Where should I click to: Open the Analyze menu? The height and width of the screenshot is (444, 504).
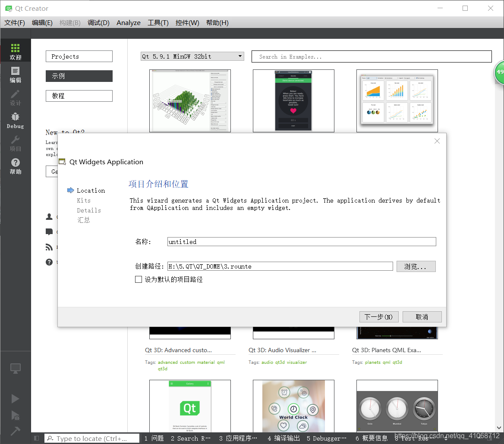coord(129,23)
